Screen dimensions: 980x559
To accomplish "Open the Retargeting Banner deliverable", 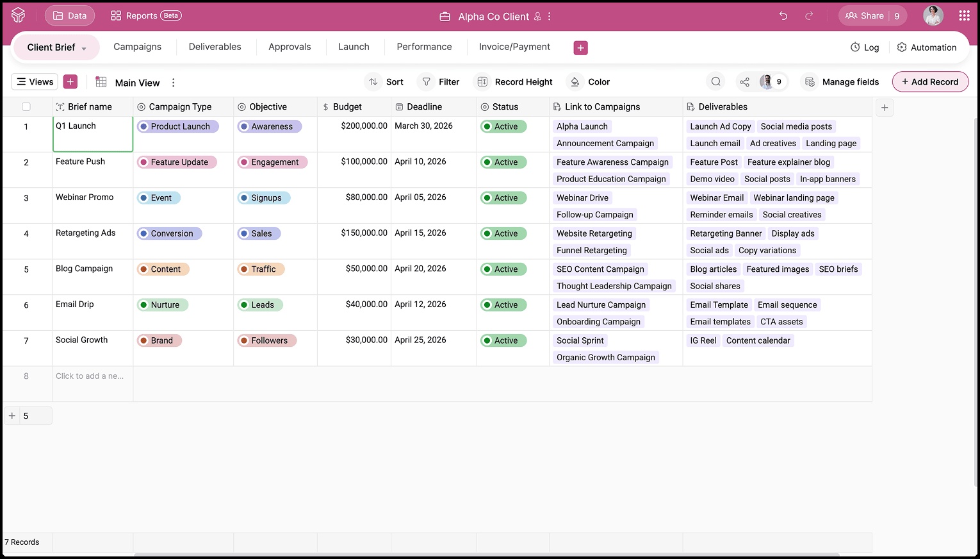I will [x=726, y=233].
